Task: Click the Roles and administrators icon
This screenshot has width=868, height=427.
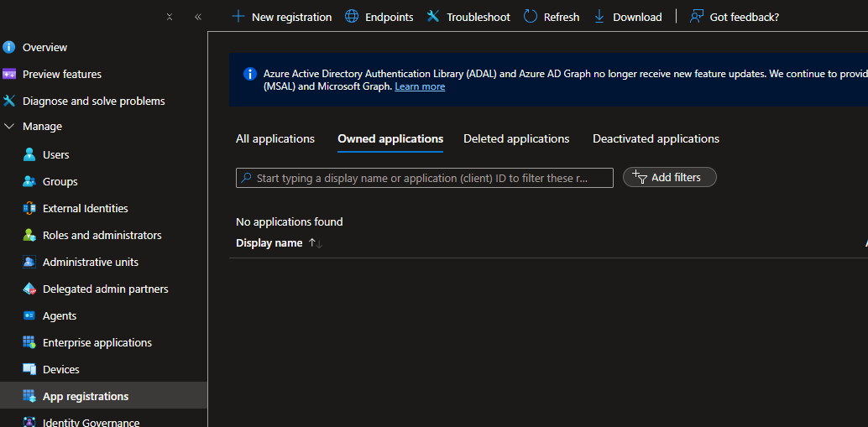Action: (x=29, y=235)
